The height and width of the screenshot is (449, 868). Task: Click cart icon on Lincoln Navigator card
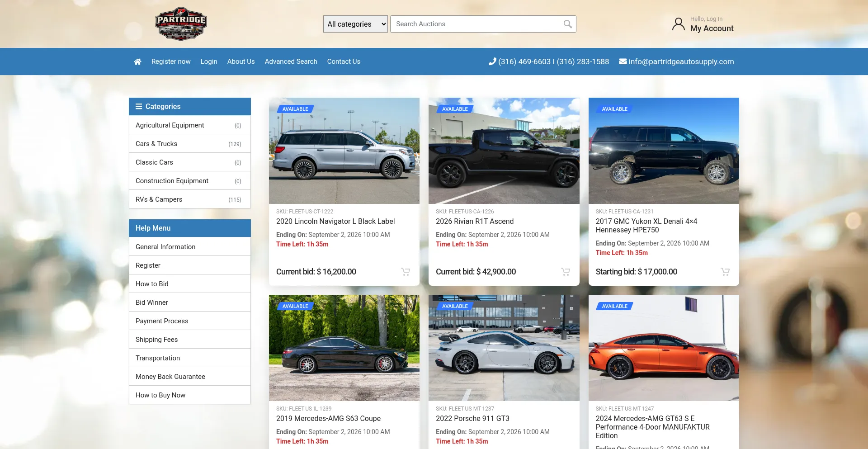click(x=406, y=272)
